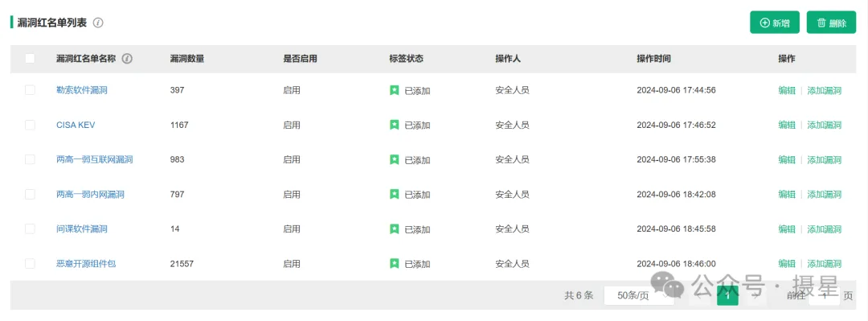Click green tag icon in 两高一弱互联网漏洞 row

tap(394, 159)
